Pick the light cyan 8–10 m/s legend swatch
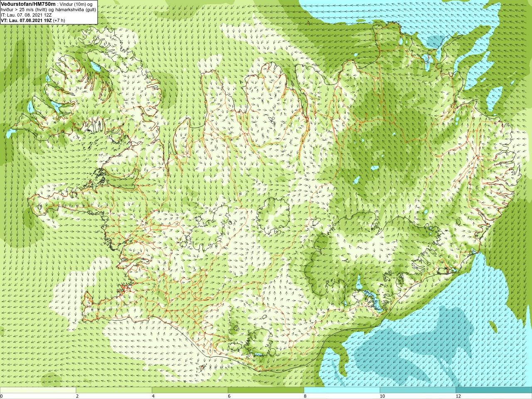The width and height of the screenshot is (532, 399). pos(342,390)
